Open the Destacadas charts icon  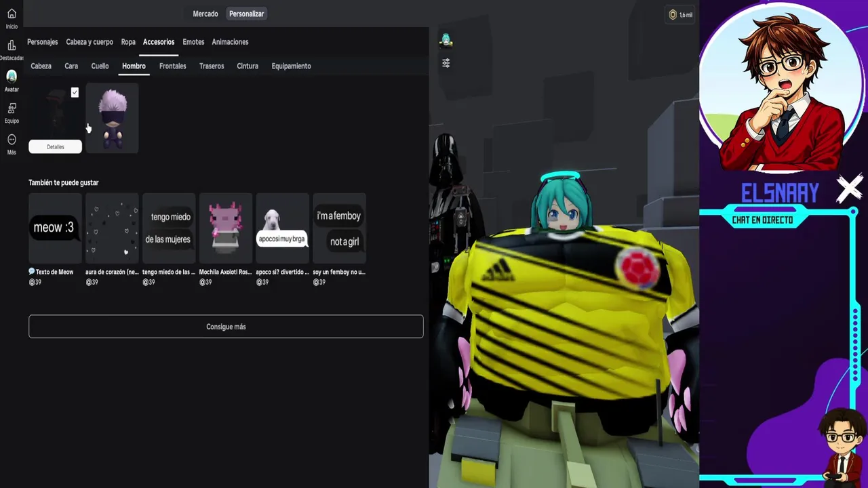tap(12, 45)
